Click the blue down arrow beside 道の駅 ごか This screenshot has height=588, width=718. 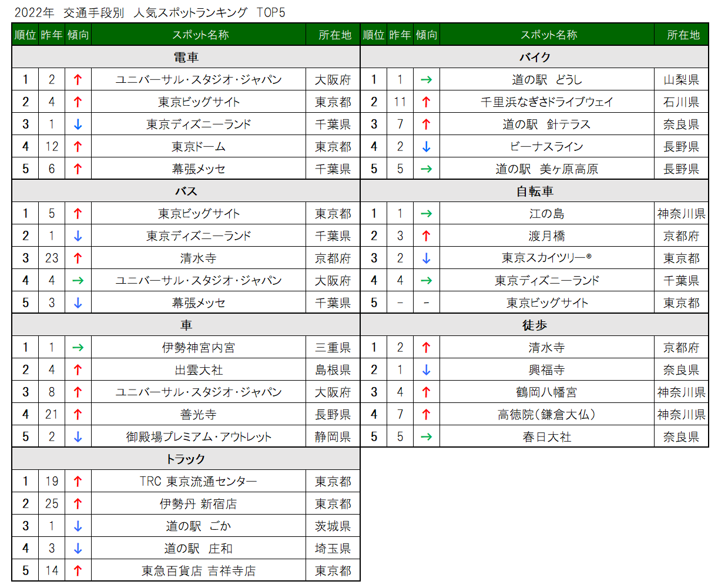78,526
